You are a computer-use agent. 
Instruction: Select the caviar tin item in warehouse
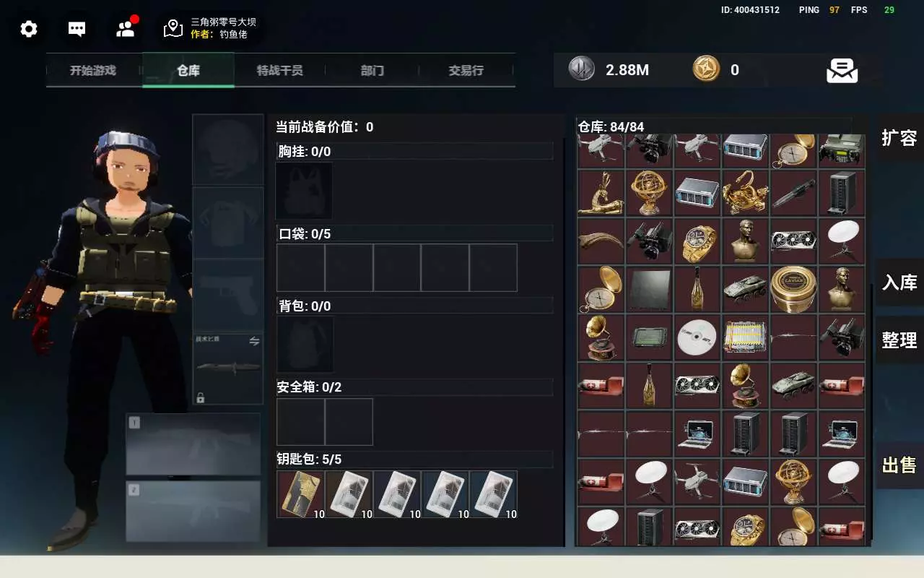pyautogui.click(x=793, y=289)
